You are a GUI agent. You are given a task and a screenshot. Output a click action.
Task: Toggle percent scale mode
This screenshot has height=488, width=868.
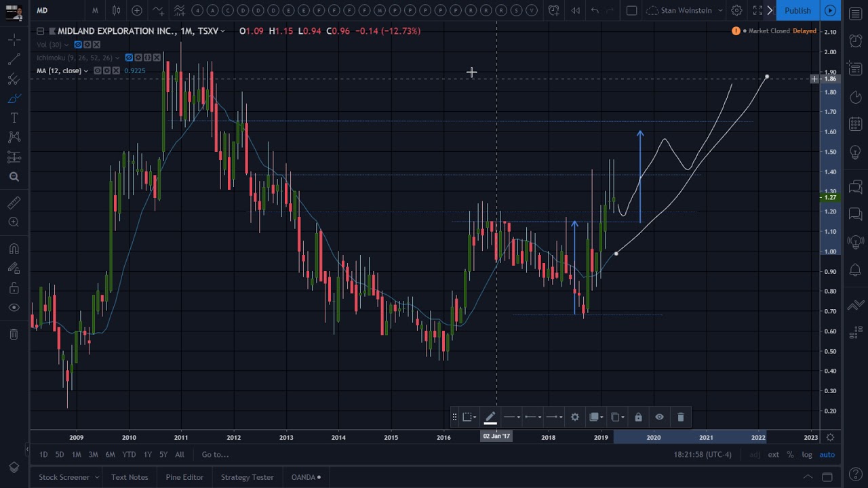click(x=790, y=455)
